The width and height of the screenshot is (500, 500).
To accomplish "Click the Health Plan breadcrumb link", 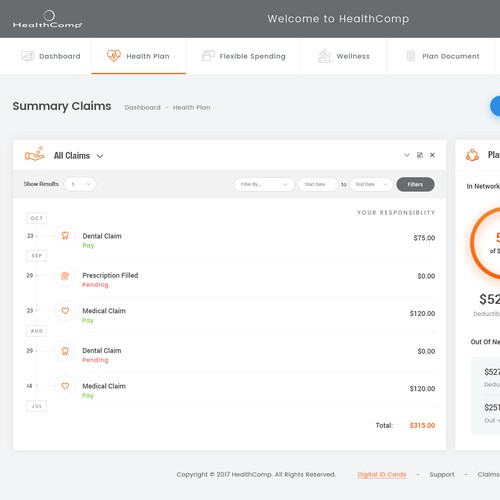I will 191,107.
